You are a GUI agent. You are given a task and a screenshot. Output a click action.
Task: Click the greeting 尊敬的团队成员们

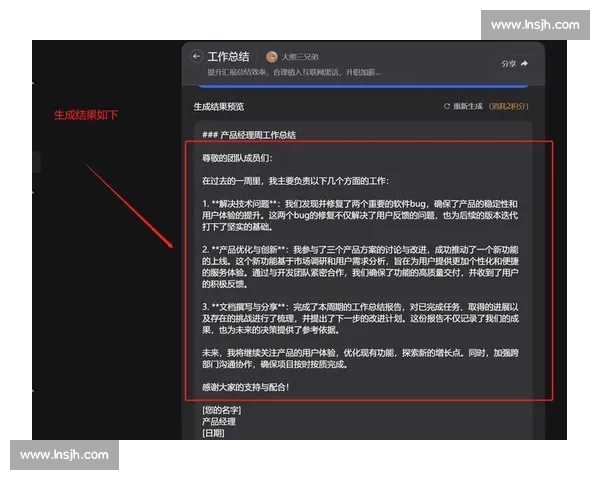pos(237,158)
